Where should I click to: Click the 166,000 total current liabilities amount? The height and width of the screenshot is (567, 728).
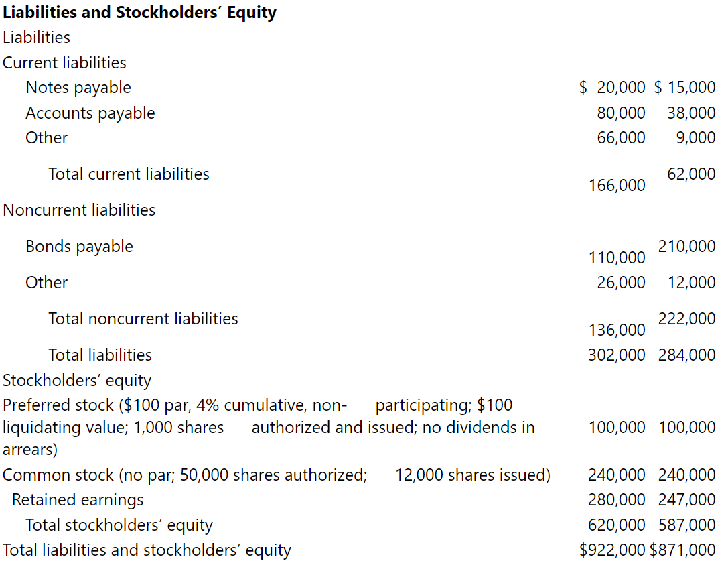(617, 186)
